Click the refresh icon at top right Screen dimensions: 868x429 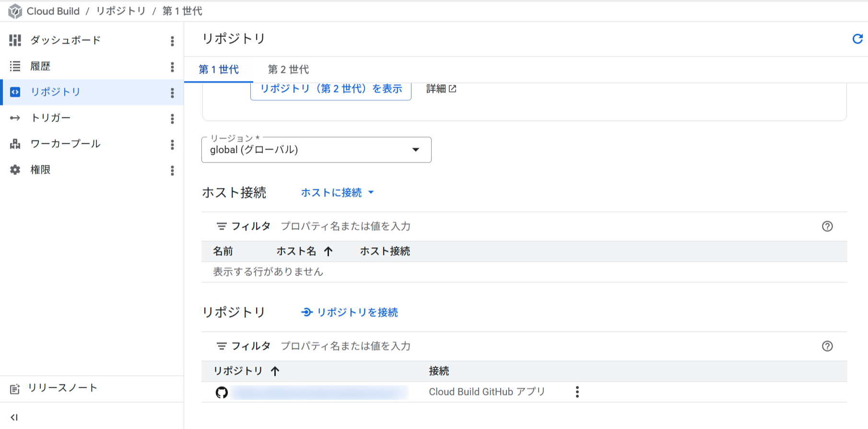coord(857,39)
